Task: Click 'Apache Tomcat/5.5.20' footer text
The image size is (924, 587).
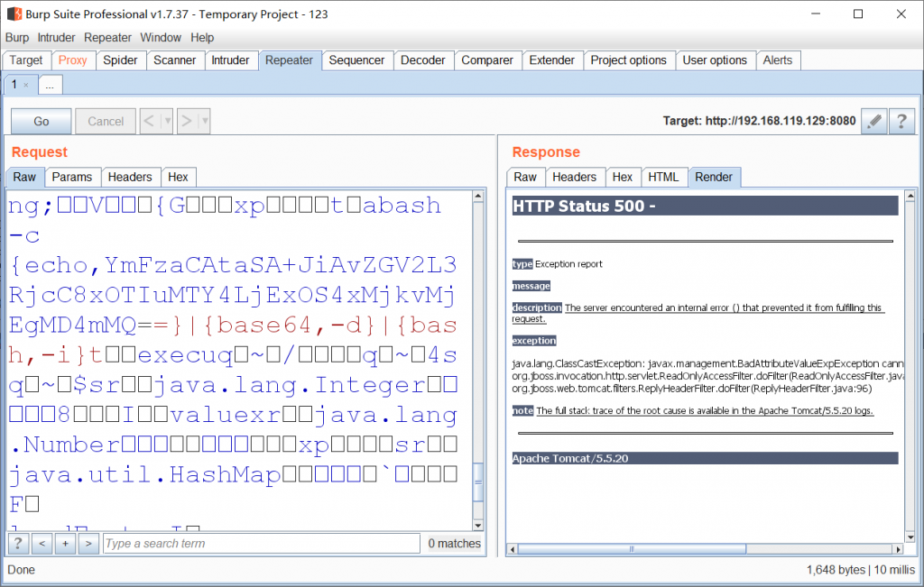Action: [570, 458]
